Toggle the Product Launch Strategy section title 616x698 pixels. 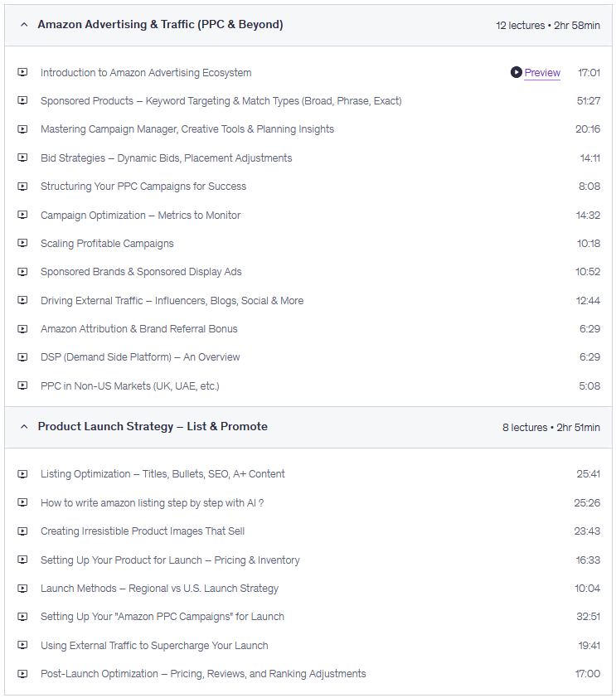pyautogui.click(x=153, y=427)
